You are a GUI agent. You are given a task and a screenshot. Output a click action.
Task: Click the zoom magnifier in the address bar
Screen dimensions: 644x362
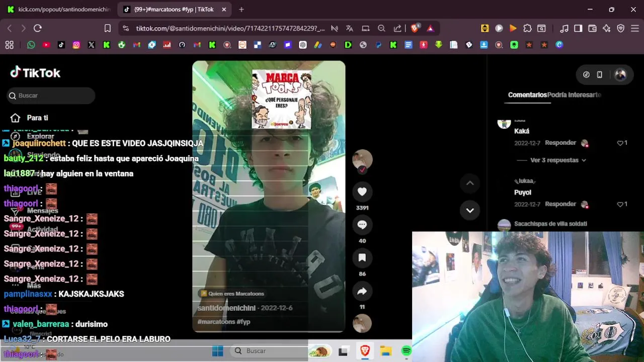pos(381,28)
